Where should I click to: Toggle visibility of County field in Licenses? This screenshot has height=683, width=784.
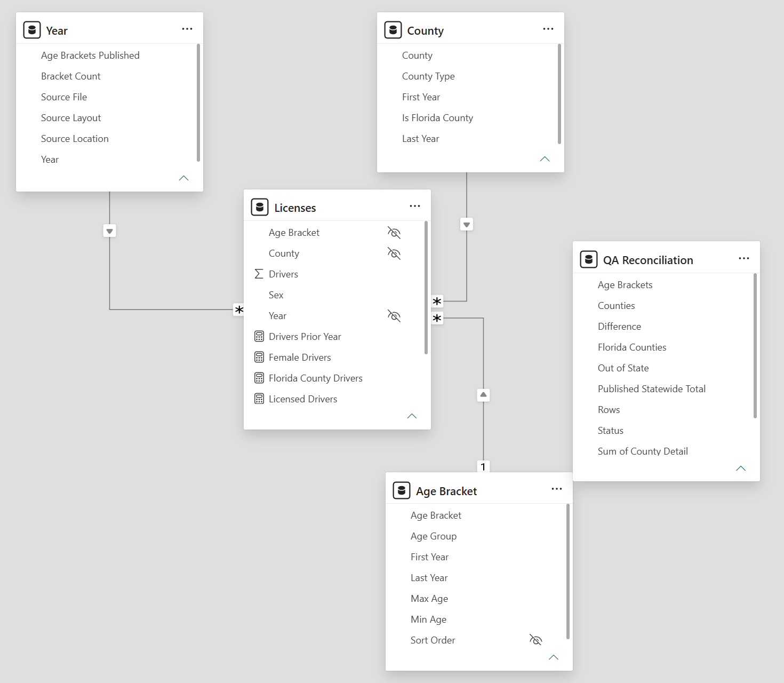click(x=394, y=253)
